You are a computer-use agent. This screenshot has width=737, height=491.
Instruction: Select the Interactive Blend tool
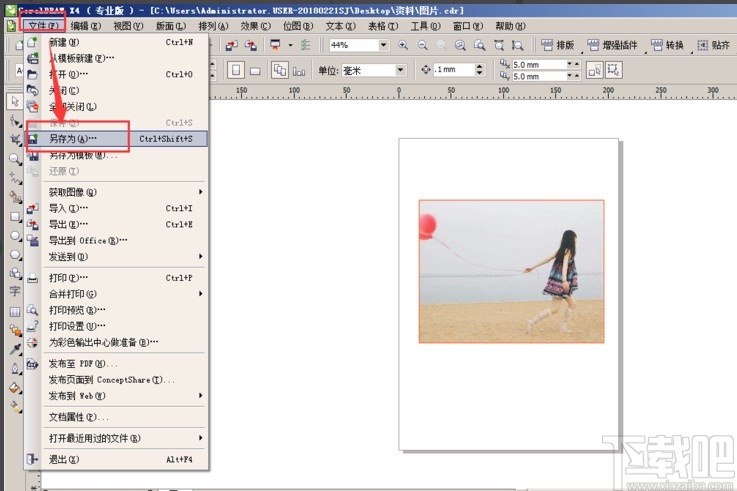[15, 330]
